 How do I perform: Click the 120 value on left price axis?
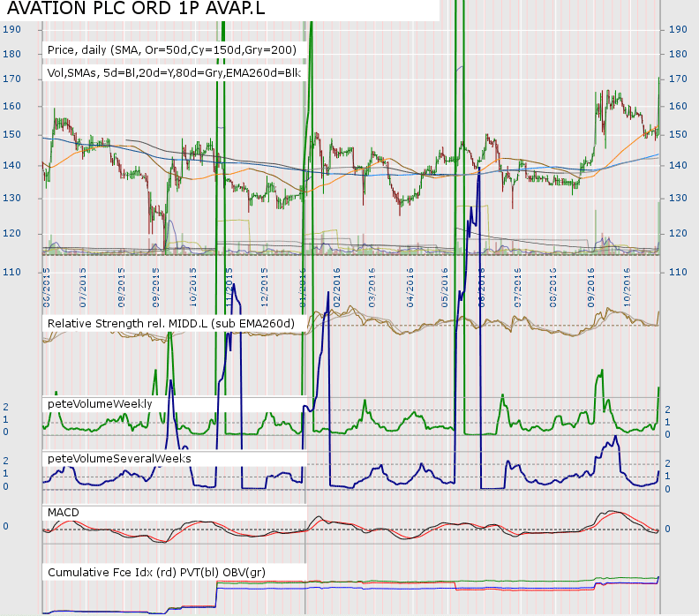[11, 233]
